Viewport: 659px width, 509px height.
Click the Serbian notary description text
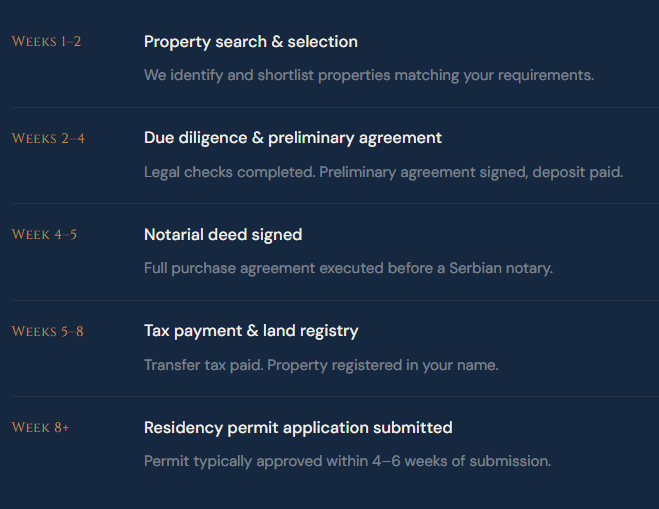point(347,268)
